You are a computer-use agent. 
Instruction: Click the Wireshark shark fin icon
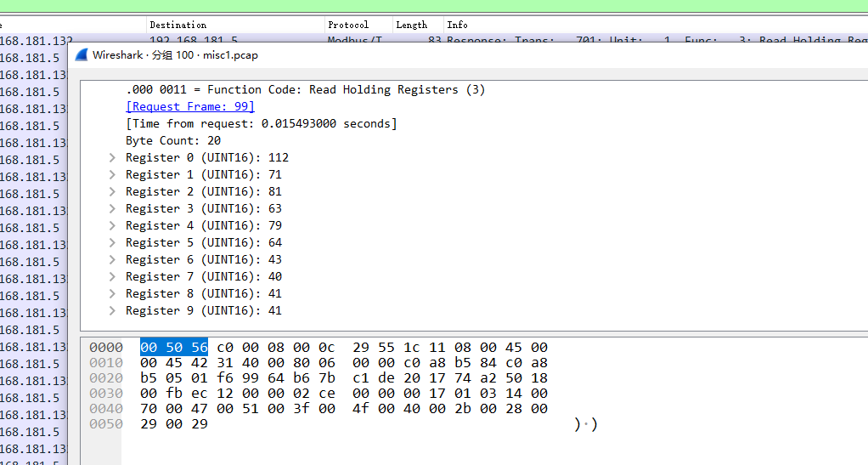coord(82,55)
